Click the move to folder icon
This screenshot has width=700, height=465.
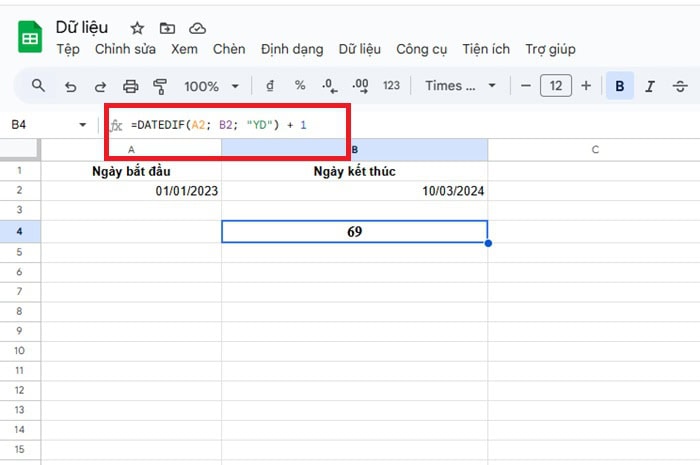tap(167, 28)
